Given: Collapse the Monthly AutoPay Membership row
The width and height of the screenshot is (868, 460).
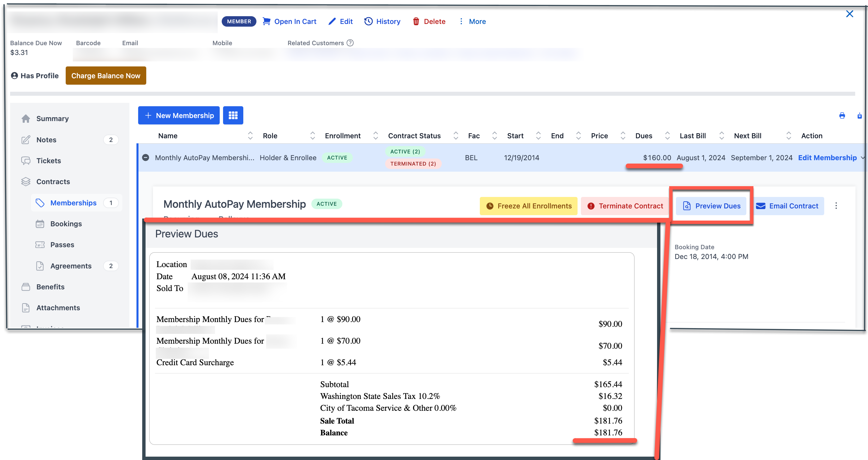Looking at the screenshot, I should [146, 157].
